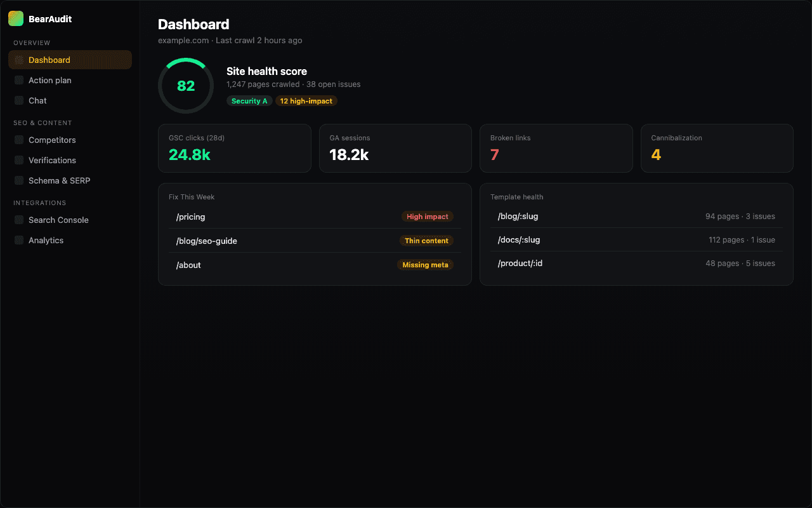Select the /pricing row

315,217
